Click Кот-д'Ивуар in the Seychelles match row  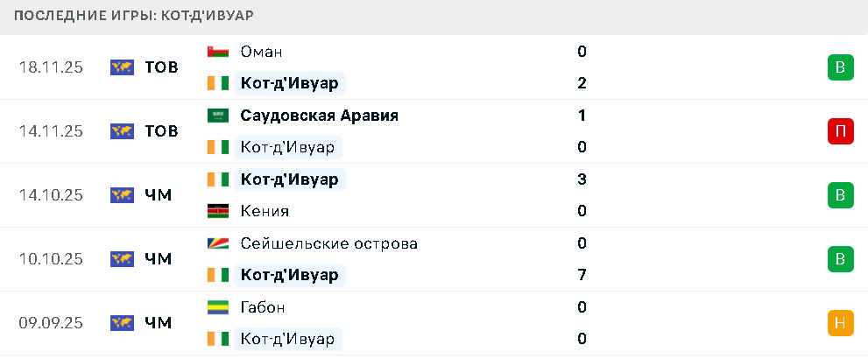(288, 275)
